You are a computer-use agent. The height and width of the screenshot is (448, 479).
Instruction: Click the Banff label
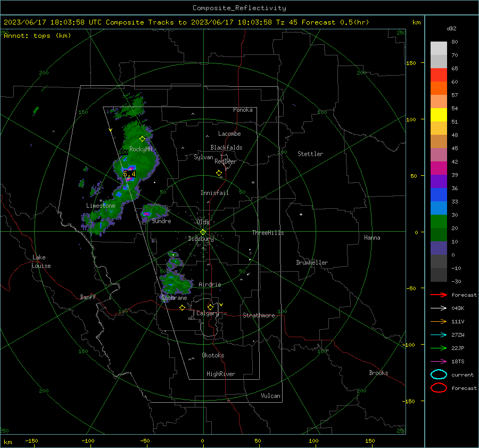tap(88, 297)
